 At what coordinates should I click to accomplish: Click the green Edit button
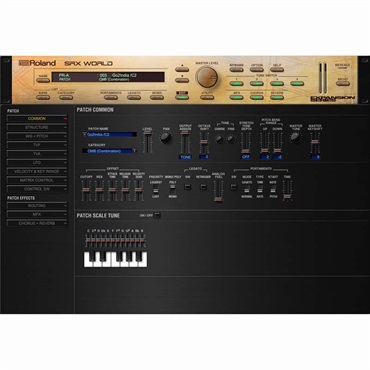[x=182, y=97]
